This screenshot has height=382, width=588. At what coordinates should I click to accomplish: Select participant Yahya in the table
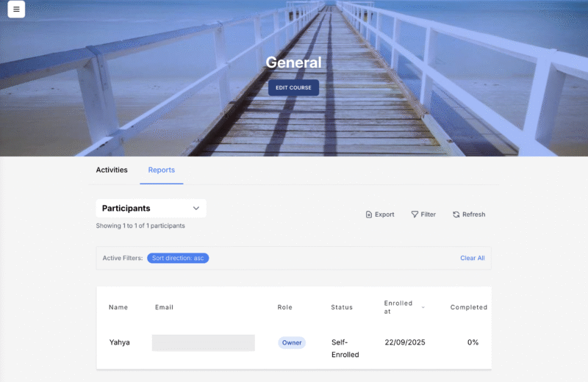[x=119, y=342]
